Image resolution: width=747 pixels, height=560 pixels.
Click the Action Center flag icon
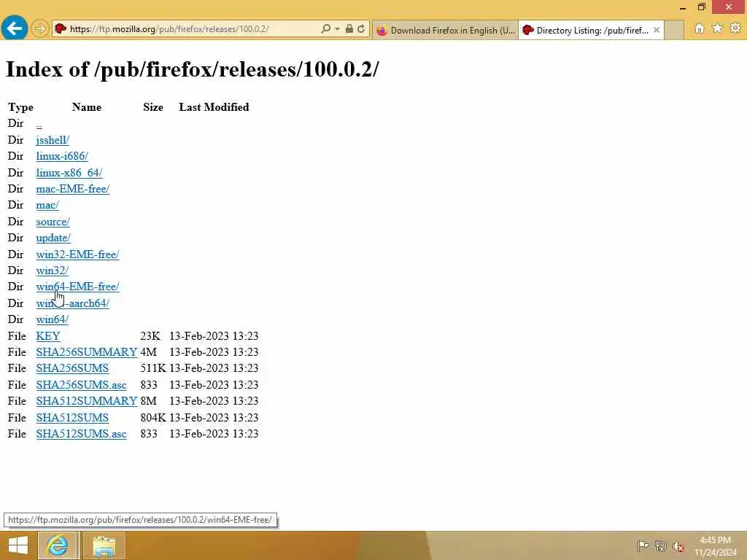[x=643, y=545]
